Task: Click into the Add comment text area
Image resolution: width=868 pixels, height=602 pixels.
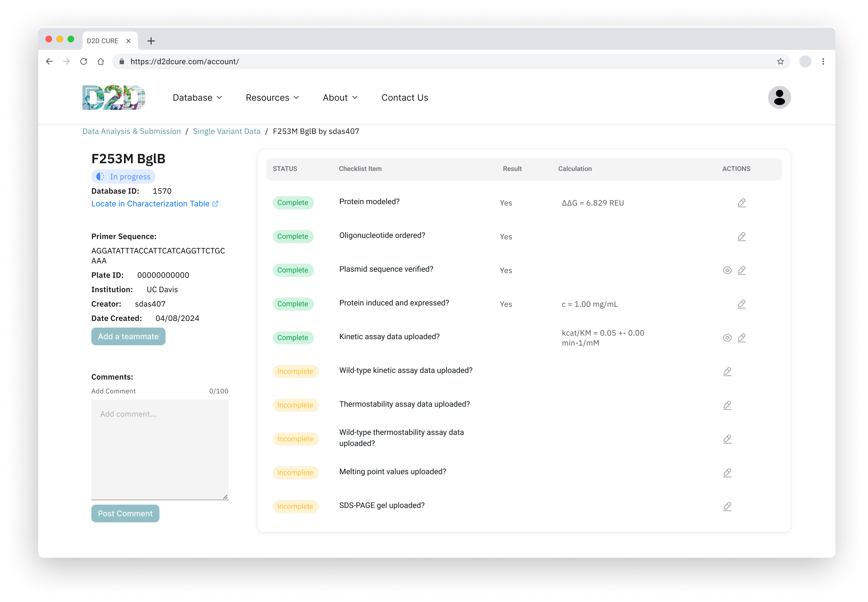Action: pos(160,449)
